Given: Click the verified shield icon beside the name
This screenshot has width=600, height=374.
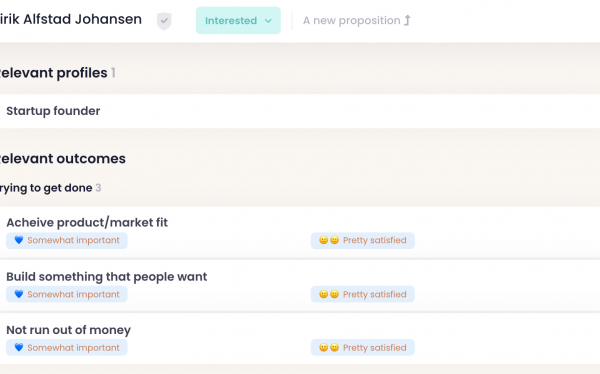Looking at the screenshot, I should [x=164, y=21].
